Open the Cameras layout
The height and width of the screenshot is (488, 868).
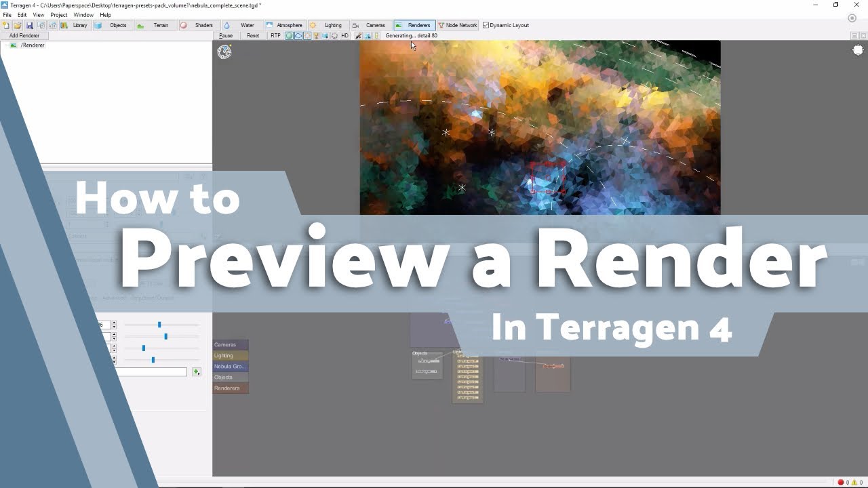[x=370, y=25]
